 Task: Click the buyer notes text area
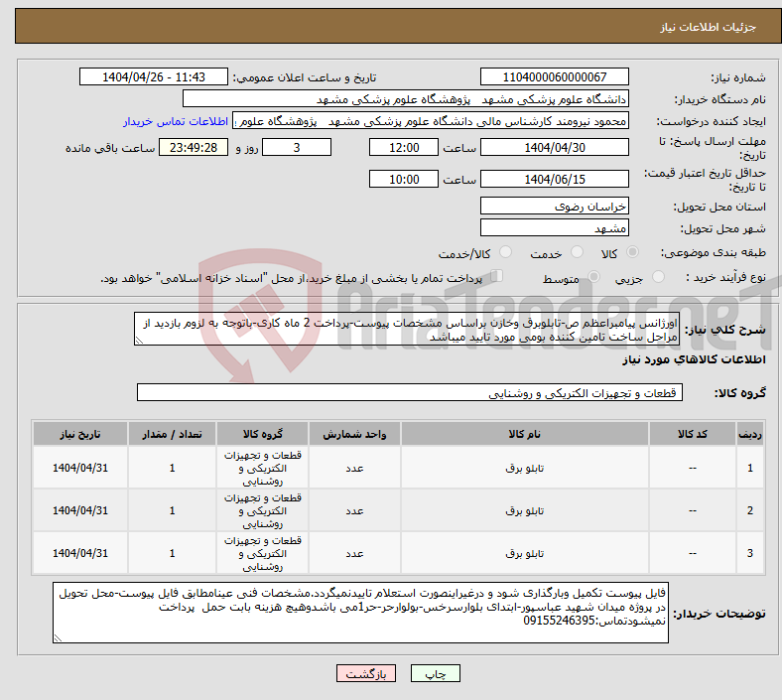[x=360, y=613]
